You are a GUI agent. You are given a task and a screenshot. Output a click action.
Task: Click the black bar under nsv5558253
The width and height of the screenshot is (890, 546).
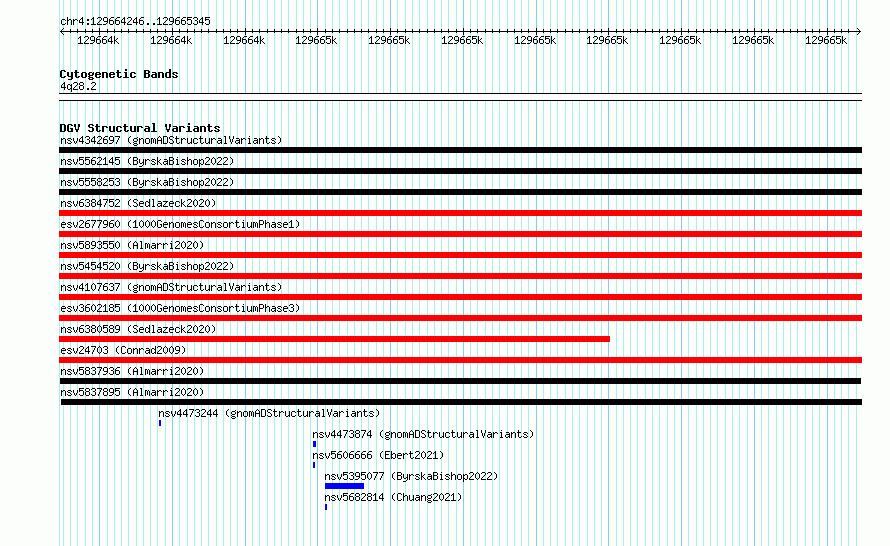pos(460,192)
